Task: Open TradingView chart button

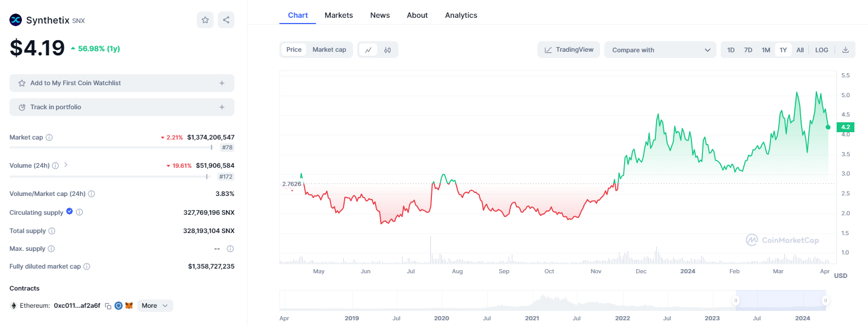Action: click(569, 50)
